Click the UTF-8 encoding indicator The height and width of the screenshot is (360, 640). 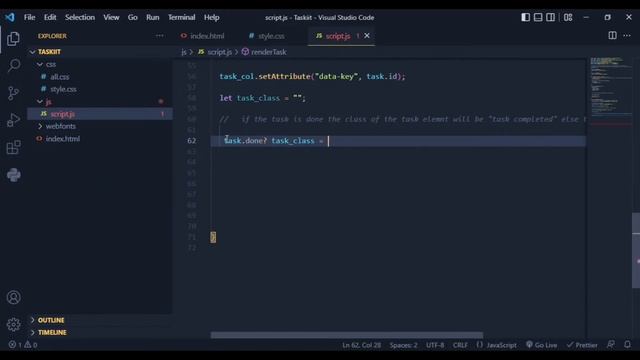(435, 345)
